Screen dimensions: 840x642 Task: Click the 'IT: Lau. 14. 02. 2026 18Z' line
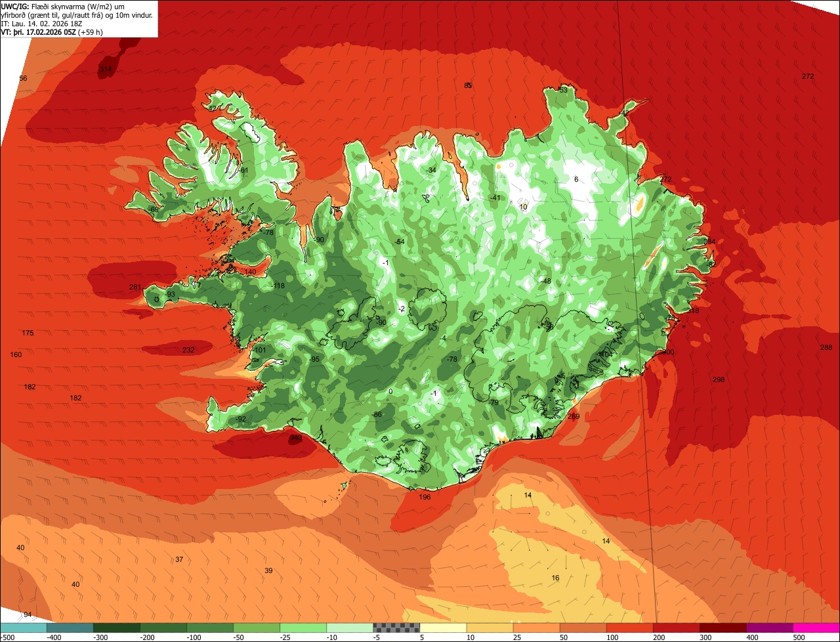point(41,24)
